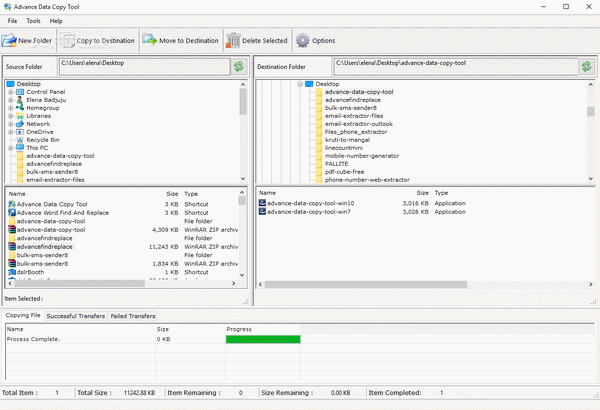Image resolution: width=600 pixels, height=410 pixels.
Task: Open the Tools menu
Action: pyautogui.click(x=33, y=21)
